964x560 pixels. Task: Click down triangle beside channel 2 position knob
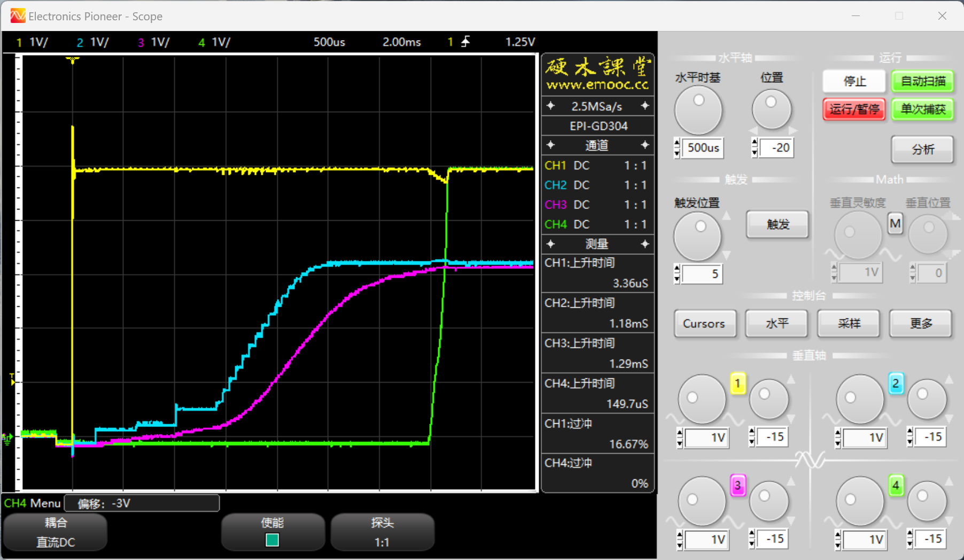click(x=949, y=418)
